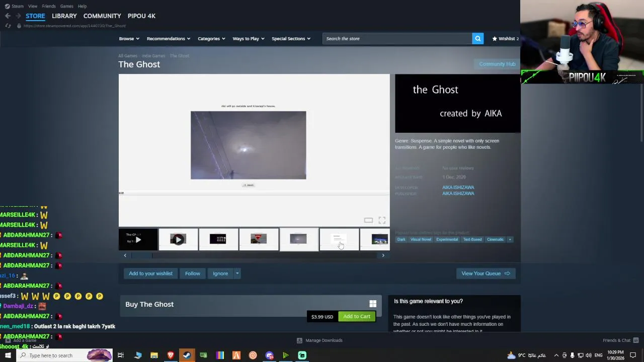Show hidden system tray icons
This screenshot has height=362, width=644.
click(556, 355)
